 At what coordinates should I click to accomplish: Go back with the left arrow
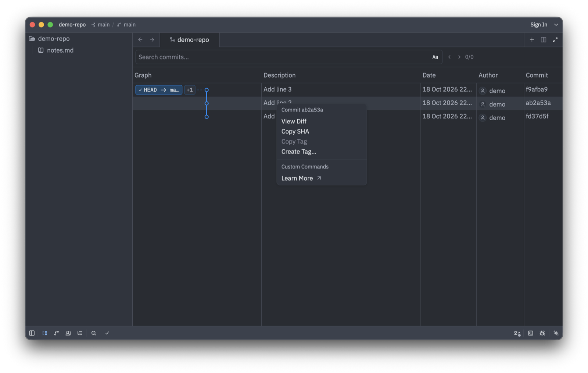[x=140, y=40]
